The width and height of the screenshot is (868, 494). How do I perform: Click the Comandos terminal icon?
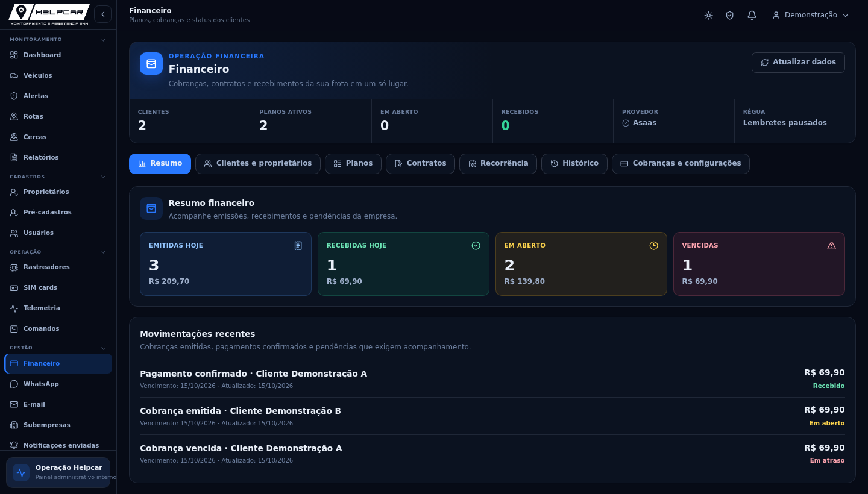14,328
